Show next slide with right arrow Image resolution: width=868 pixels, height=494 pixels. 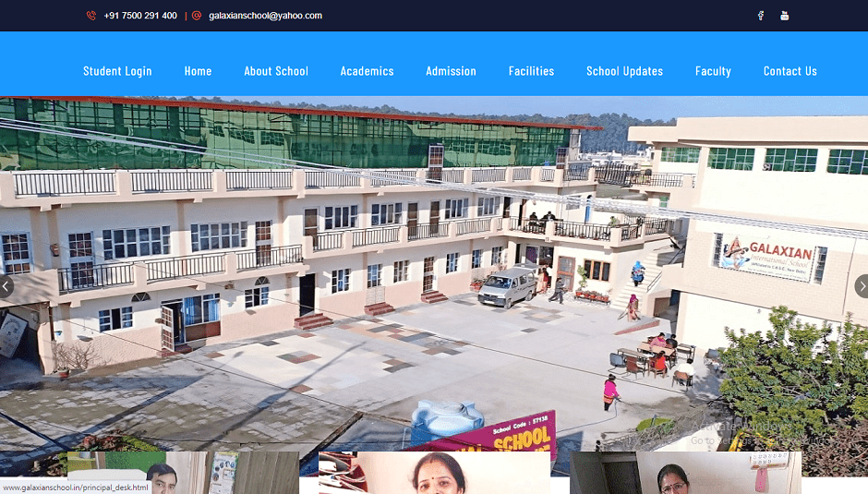(x=862, y=286)
